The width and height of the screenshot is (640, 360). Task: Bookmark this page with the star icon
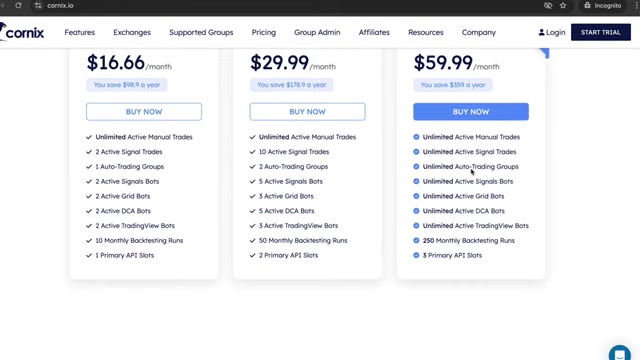[563, 5]
